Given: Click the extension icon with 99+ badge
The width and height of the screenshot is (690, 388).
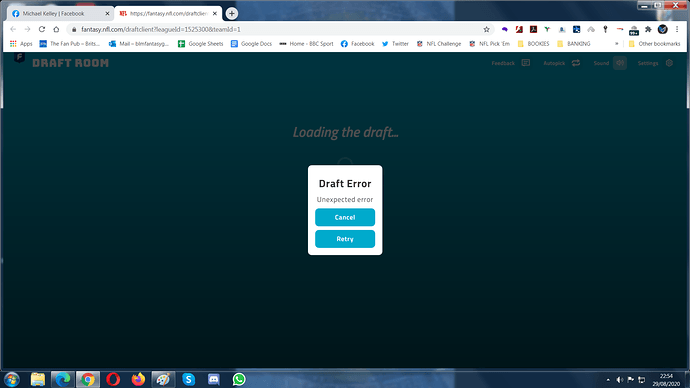Looking at the screenshot, I should pyautogui.click(x=634, y=30).
